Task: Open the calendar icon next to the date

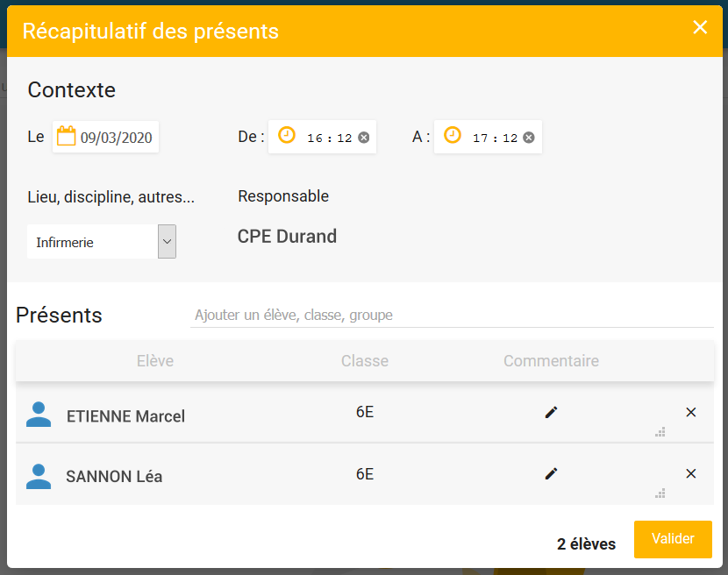Action: click(x=66, y=137)
